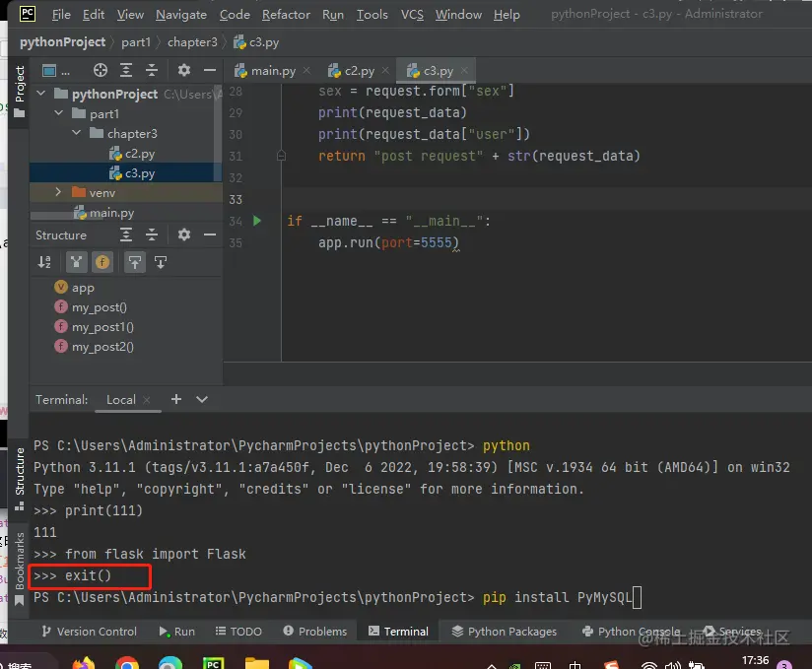Viewport: 812px width, 669px height.
Task: Hide the Project tool window
Action: 210,70
